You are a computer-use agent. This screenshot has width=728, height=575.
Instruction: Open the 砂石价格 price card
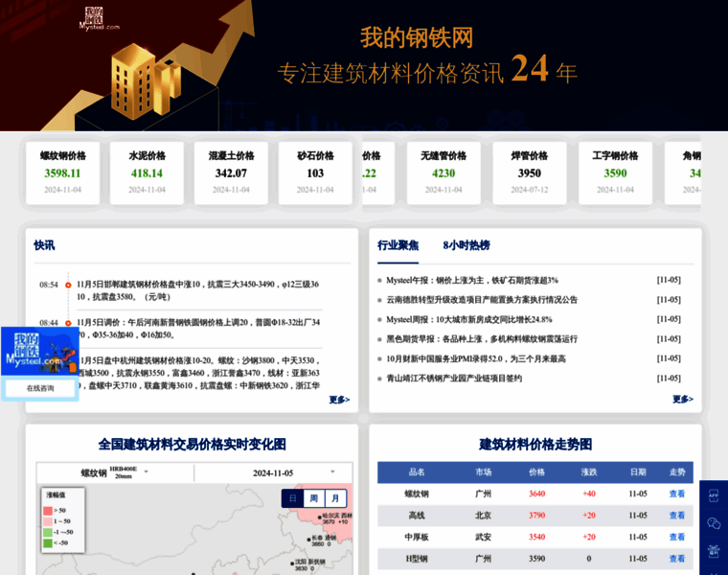(x=315, y=172)
